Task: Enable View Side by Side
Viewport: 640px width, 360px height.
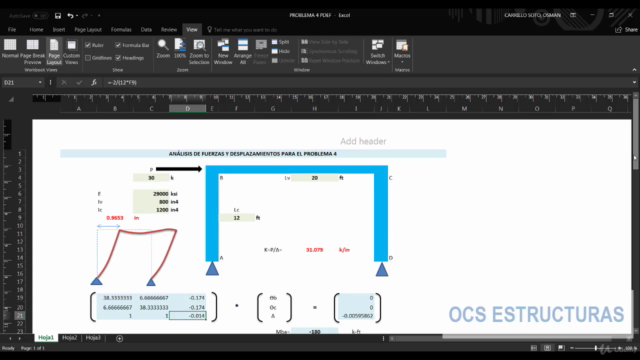Action: [x=325, y=42]
